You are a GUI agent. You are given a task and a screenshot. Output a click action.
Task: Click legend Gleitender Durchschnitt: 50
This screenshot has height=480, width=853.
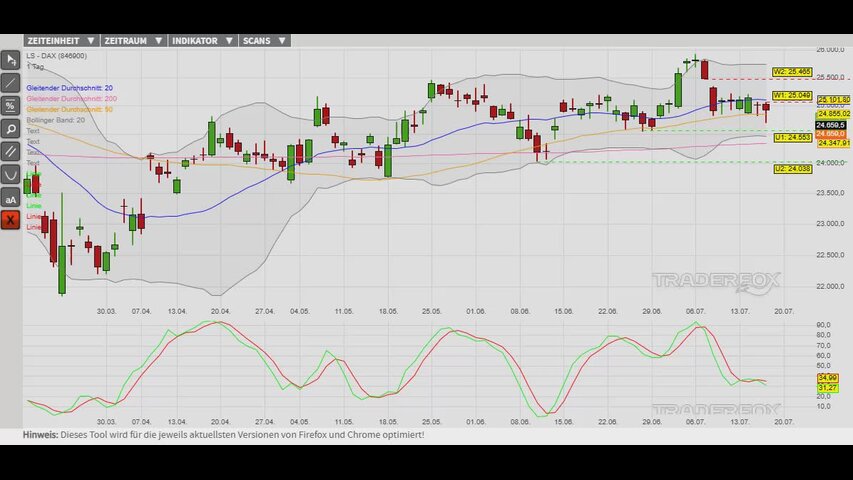(x=70, y=109)
